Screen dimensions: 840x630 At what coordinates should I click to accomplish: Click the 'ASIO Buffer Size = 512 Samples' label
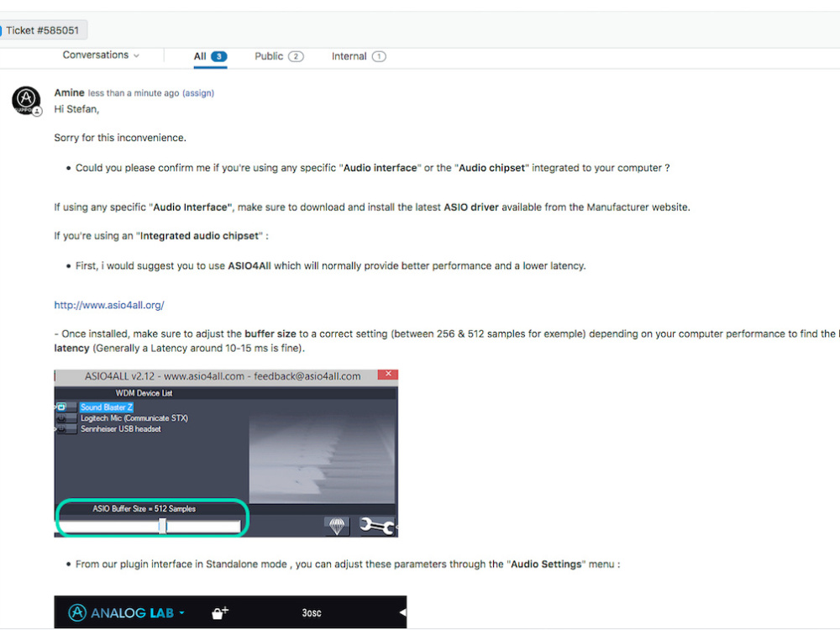click(144, 509)
